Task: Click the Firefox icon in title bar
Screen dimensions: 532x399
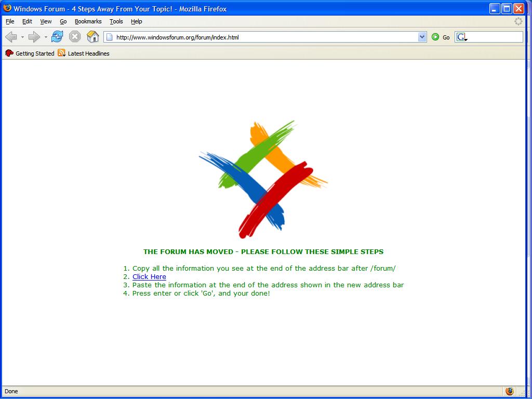Action: pos(7,8)
